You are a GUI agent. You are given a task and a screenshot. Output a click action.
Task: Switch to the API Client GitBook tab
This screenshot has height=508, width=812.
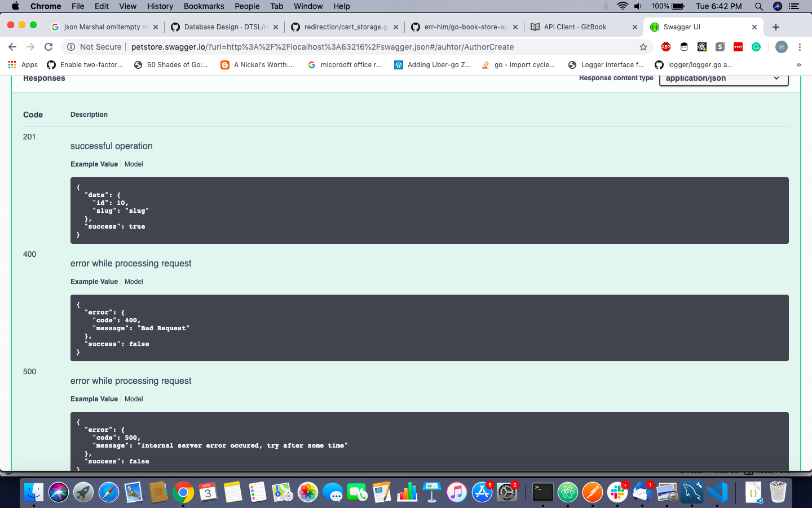pos(576,26)
